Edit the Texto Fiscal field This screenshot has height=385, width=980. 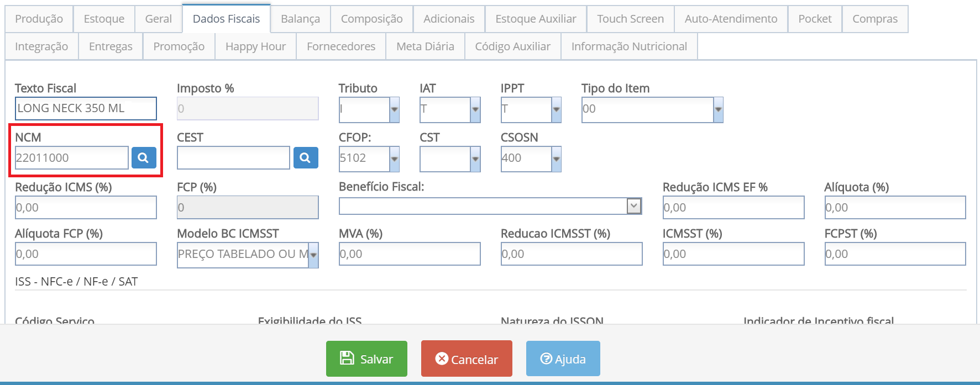(86, 109)
